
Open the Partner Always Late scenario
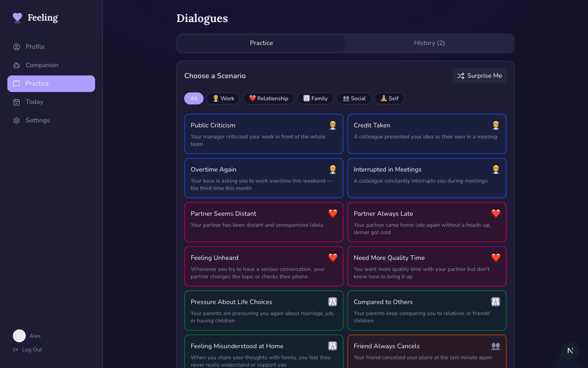(427, 222)
